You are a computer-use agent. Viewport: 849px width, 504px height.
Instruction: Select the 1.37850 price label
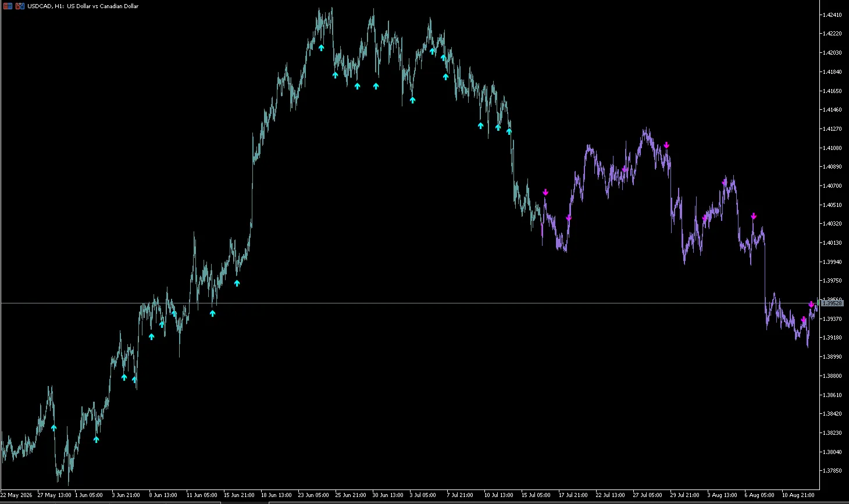[833, 471]
